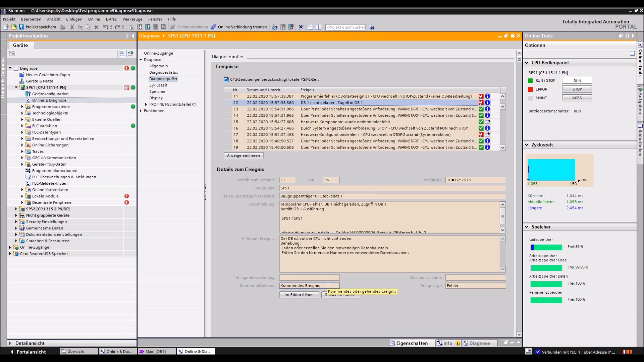Switch to the Übersicht taskbar tab

pos(78,351)
